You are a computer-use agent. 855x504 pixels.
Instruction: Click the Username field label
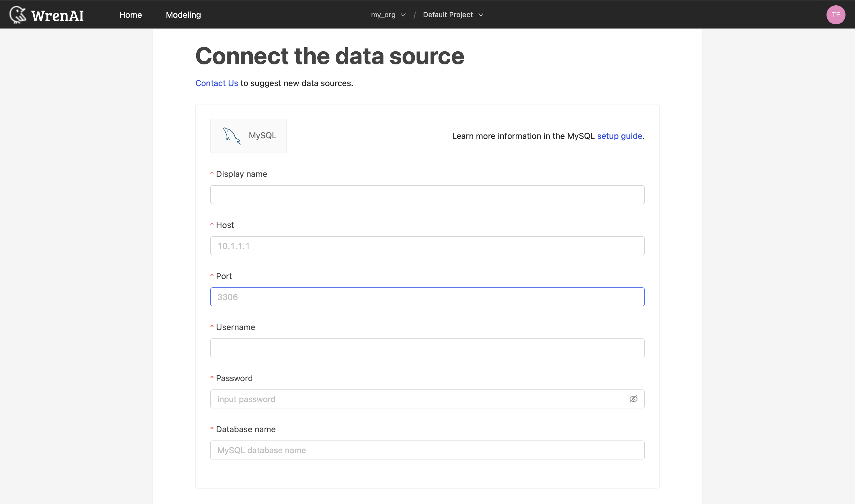[235, 327]
